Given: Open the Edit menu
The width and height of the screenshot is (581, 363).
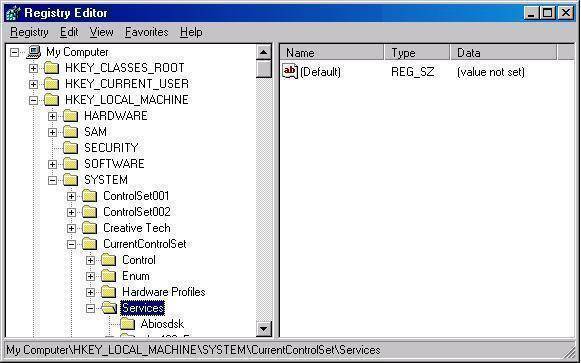Looking at the screenshot, I should (69, 32).
